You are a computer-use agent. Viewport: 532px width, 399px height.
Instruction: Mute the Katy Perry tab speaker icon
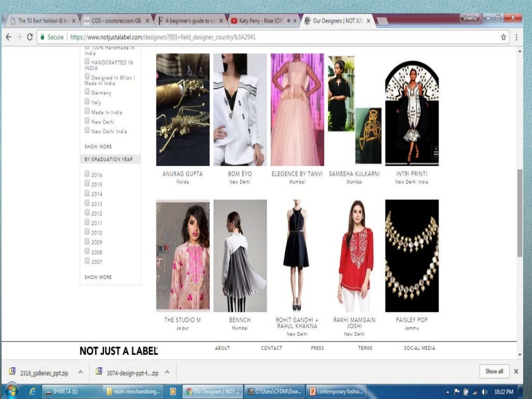[x=289, y=21]
